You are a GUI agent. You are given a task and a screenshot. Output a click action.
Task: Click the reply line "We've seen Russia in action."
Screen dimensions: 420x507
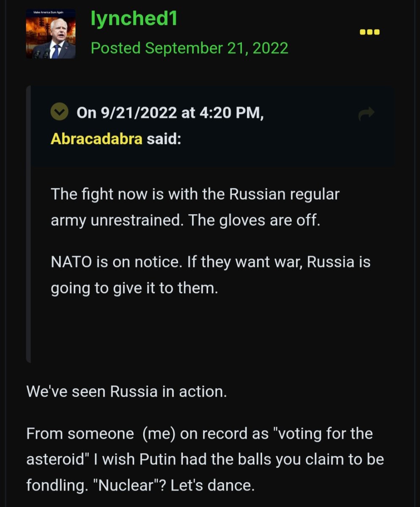[x=127, y=391]
